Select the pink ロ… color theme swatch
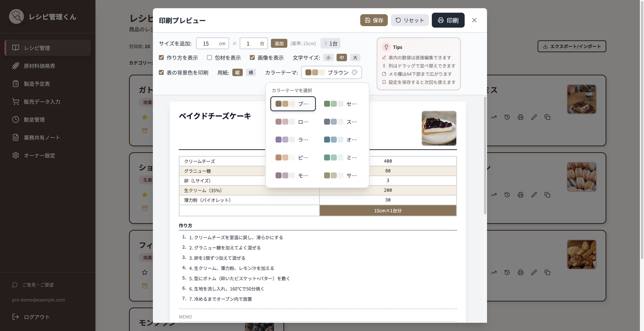Viewport: 644px width, 331px height. pos(293,122)
